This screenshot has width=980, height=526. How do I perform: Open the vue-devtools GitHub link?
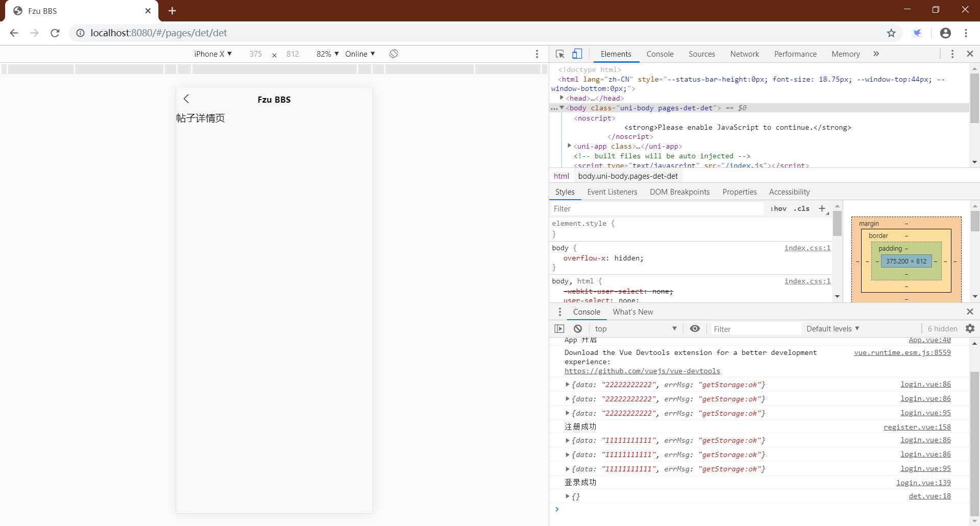[642, 371]
